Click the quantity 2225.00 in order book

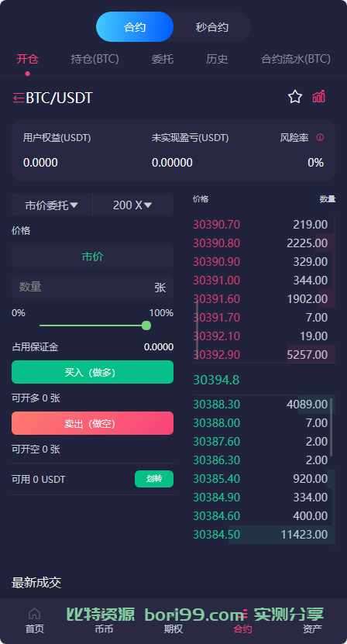[x=307, y=243]
